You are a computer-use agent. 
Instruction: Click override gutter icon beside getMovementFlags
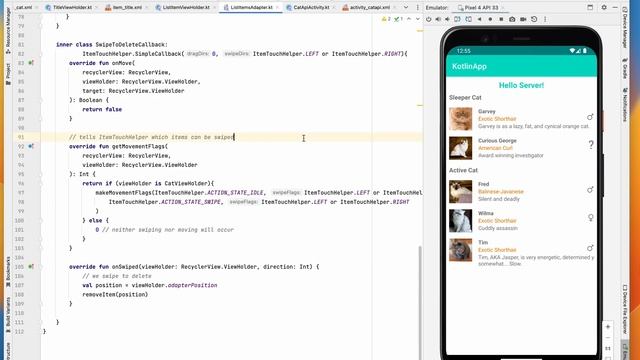31,146
